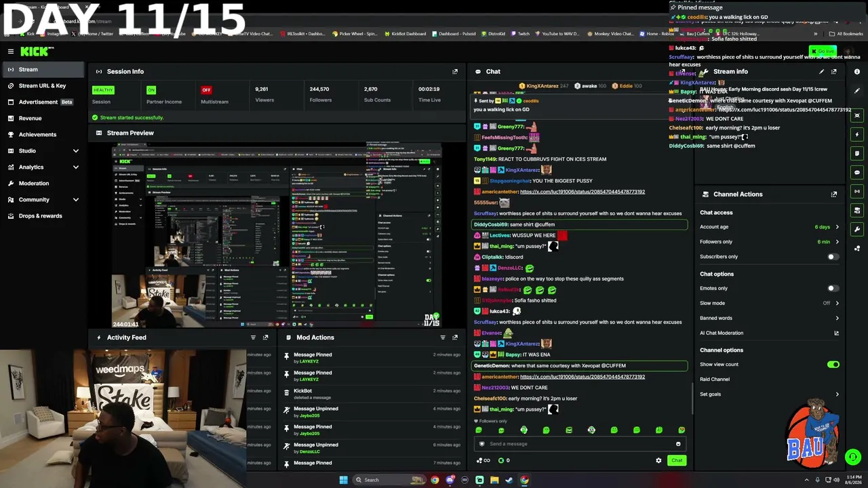Pop out the Channel Actions panel
Screen dimensions: 868x488
pyautogui.click(x=834, y=195)
